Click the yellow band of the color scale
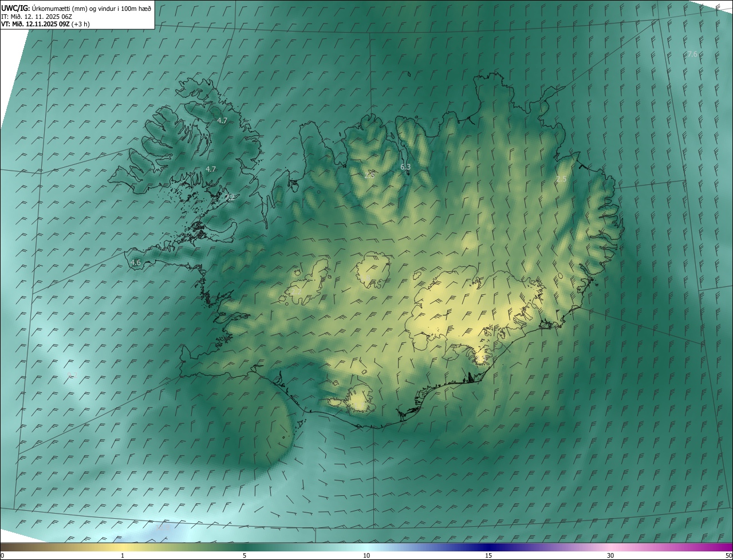 pyautogui.click(x=123, y=547)
